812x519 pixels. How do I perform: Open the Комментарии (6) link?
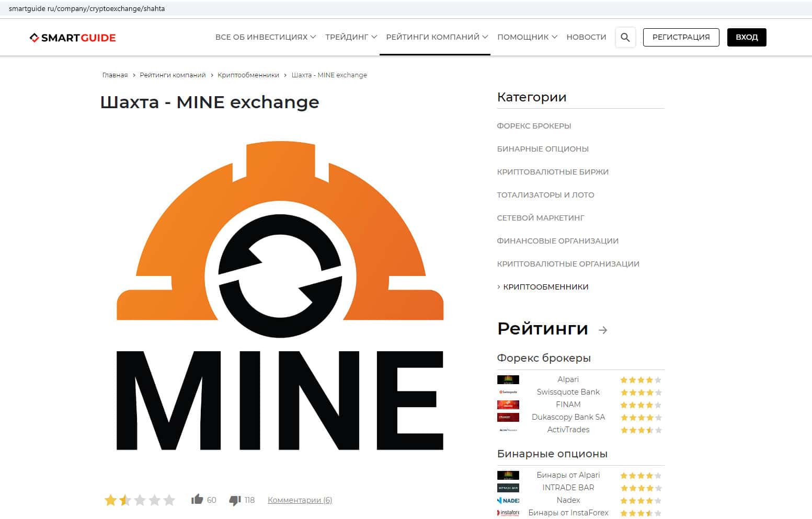pos(300,500)
